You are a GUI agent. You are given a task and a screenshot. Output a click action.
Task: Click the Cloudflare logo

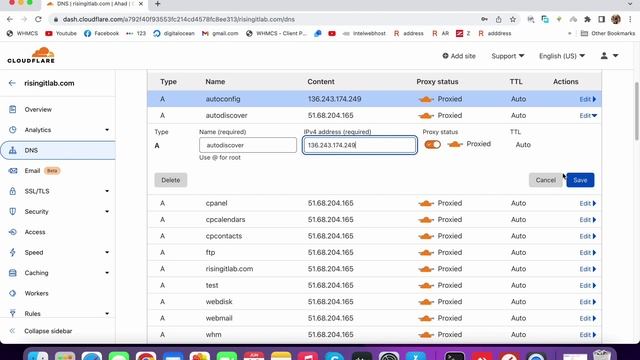31,55
